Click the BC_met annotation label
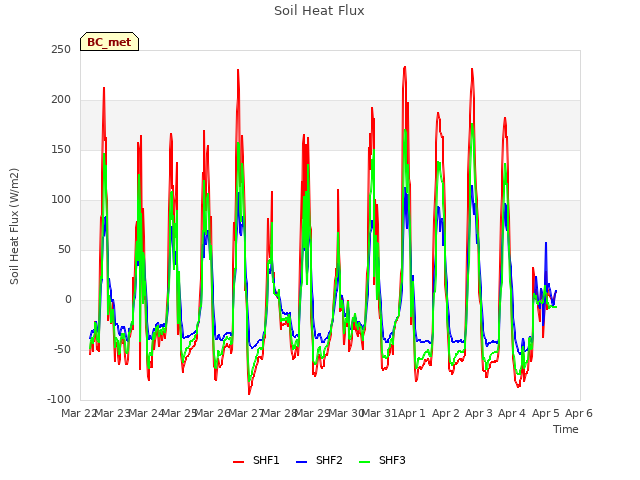This screenshot has height=480, width=640. (x=109, y=42)
